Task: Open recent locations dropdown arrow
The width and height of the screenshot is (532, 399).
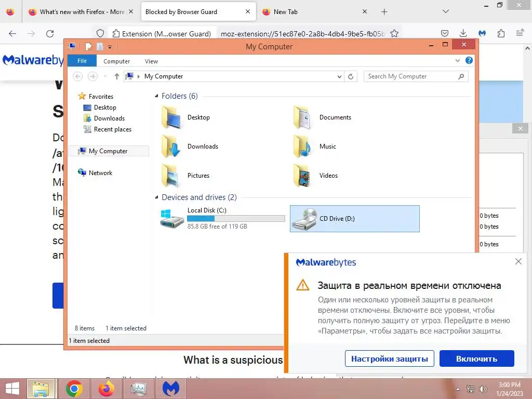Action: click(x=105, y=76)
